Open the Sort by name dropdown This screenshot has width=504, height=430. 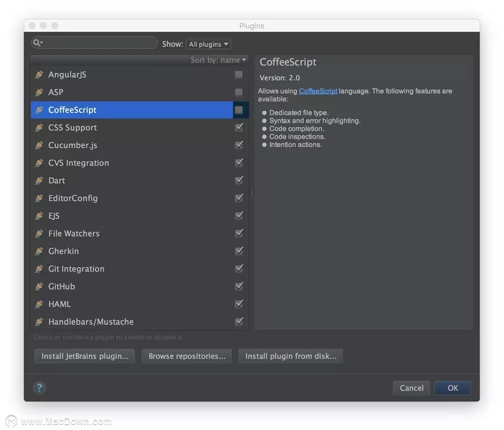[218, 60]
